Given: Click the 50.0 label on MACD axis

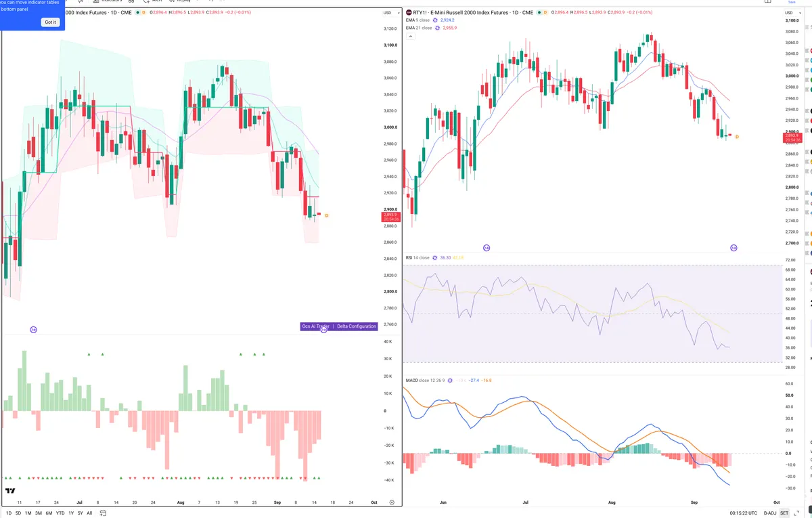Looking at the screenshot, I should [789, 395].
